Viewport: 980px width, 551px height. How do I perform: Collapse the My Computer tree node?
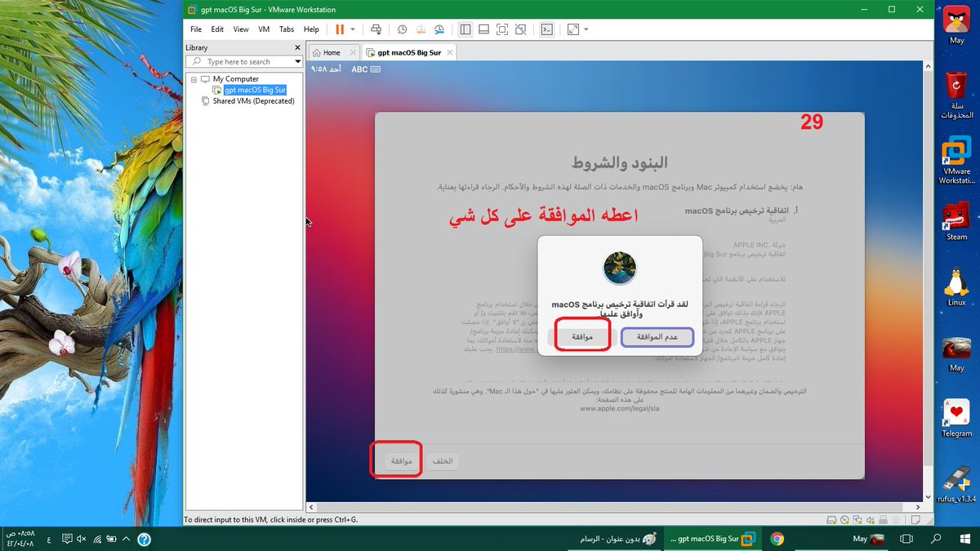click(194, 79)
